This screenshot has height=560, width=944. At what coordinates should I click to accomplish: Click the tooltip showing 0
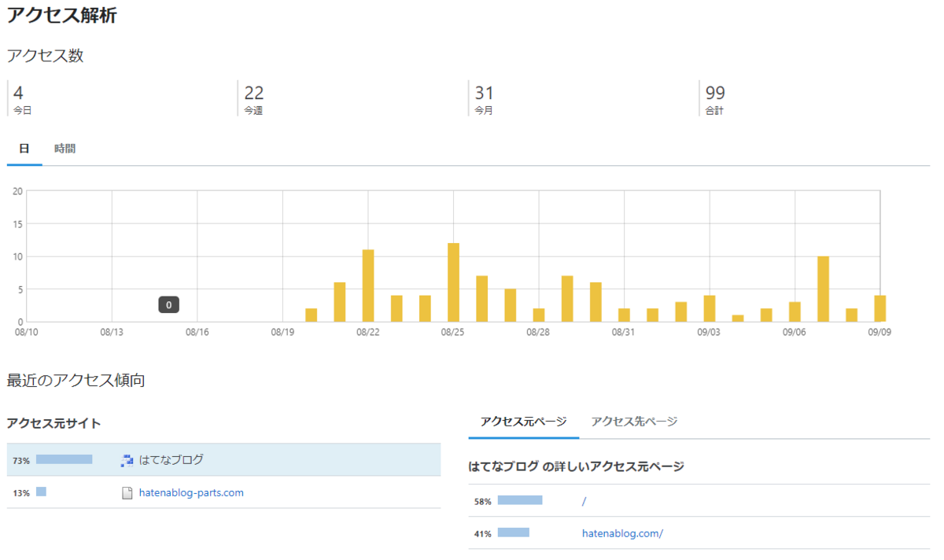point(168,304)
